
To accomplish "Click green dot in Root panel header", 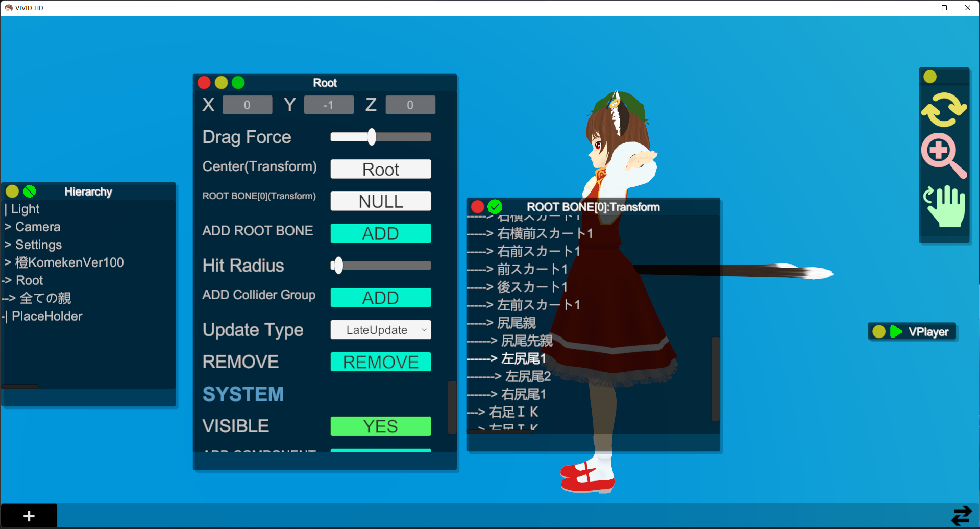I will 238,83.
